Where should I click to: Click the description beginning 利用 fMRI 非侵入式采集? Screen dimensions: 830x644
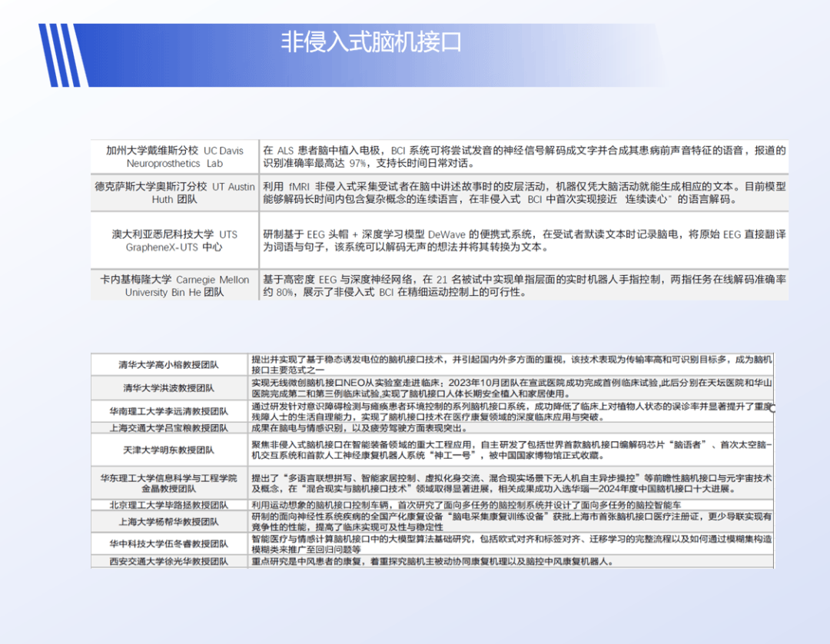coord(524,193)
